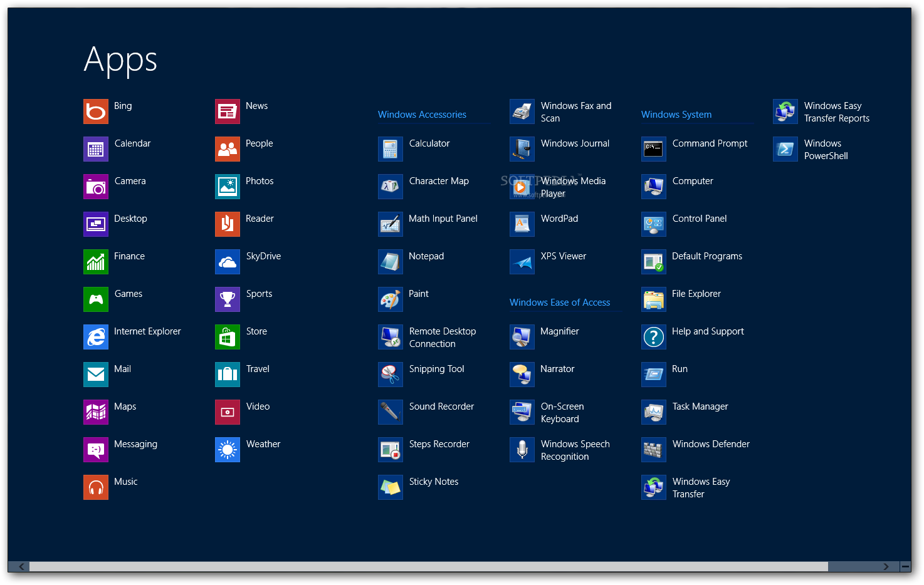Open the WordPad label
Image resolution: width=924 pixels, height=585 pixels.
coord(560,219)
